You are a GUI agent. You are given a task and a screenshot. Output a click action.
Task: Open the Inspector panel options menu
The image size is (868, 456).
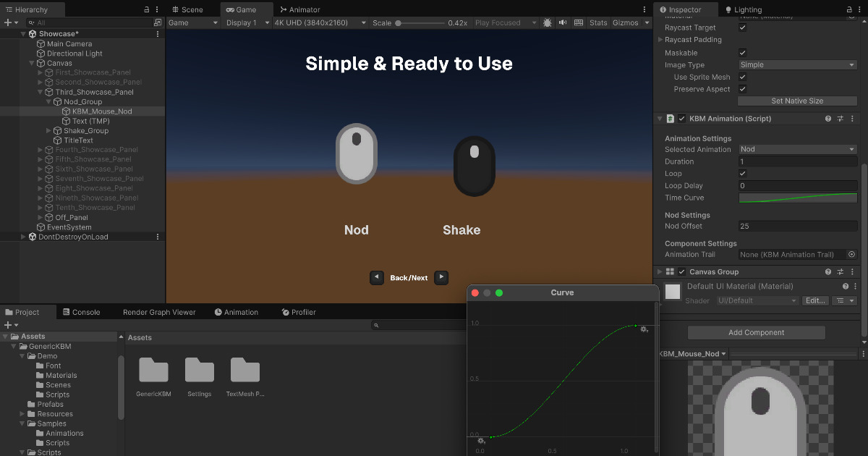coord(858,9)
